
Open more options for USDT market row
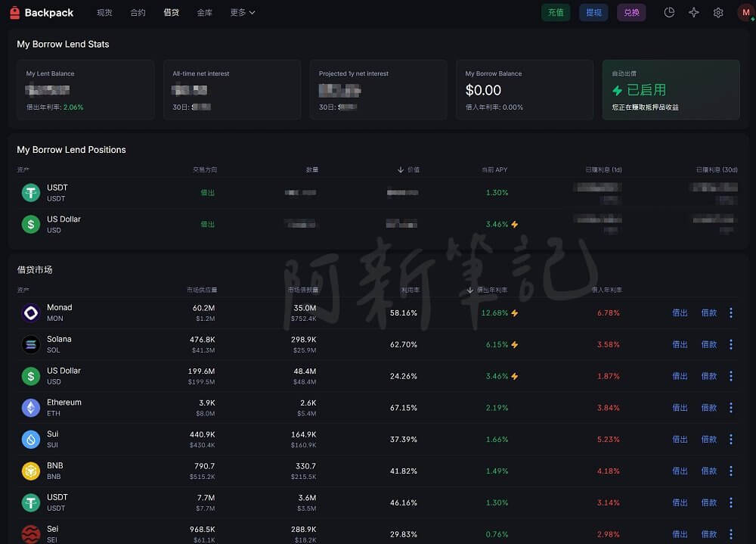coord(731,502)
